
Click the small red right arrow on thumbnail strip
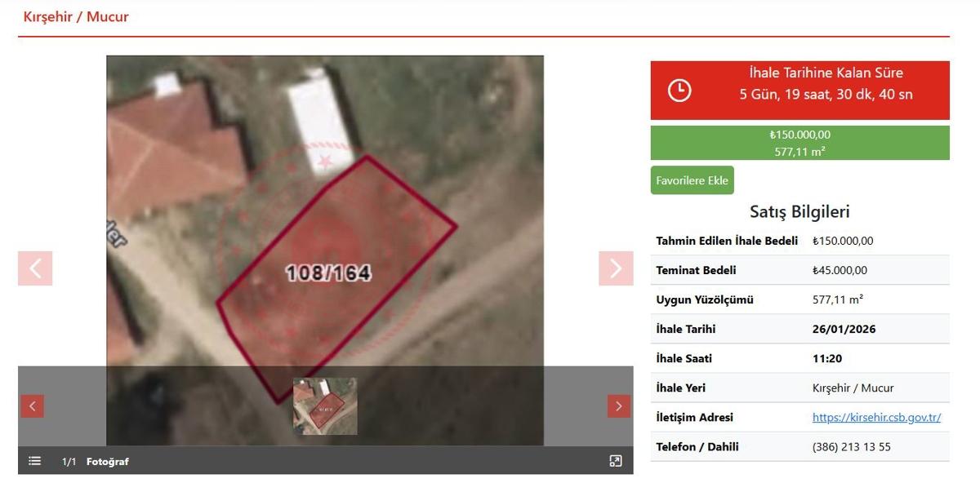click(x=619, y=406)
